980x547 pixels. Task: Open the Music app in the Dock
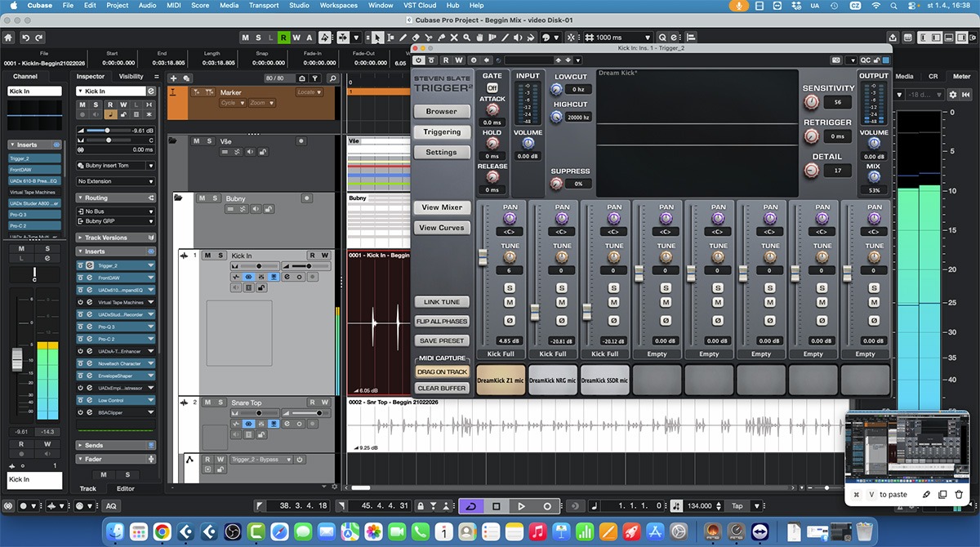(x=537, y=533)
